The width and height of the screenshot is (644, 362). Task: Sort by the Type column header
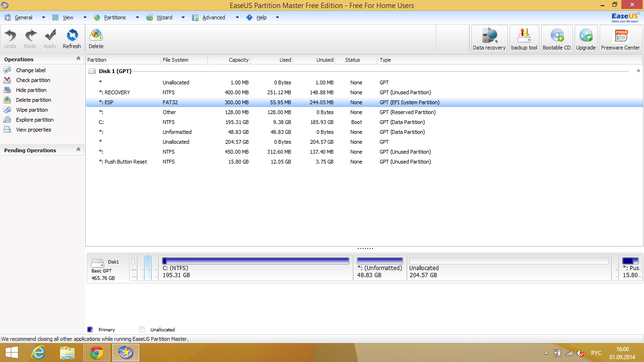click(510, 60)
